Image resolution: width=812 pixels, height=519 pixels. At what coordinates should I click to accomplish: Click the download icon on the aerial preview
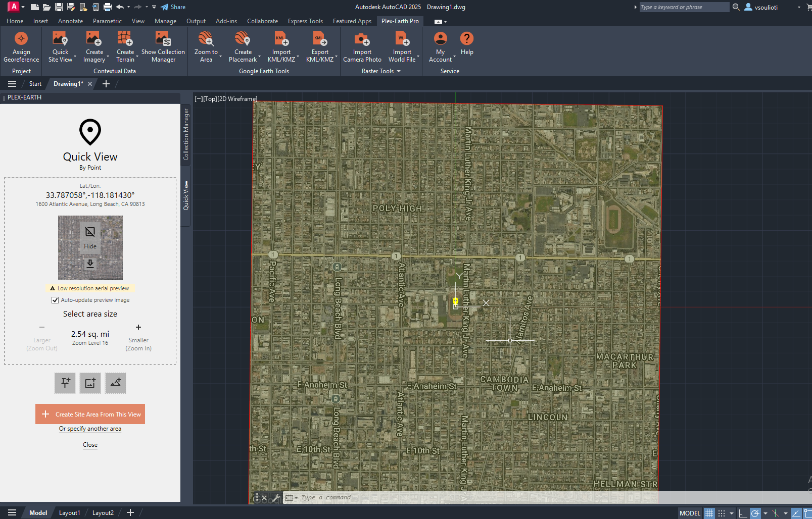point(90,264)
